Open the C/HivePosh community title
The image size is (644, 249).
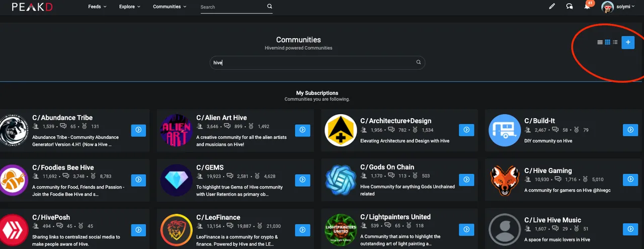pos(51,217)
